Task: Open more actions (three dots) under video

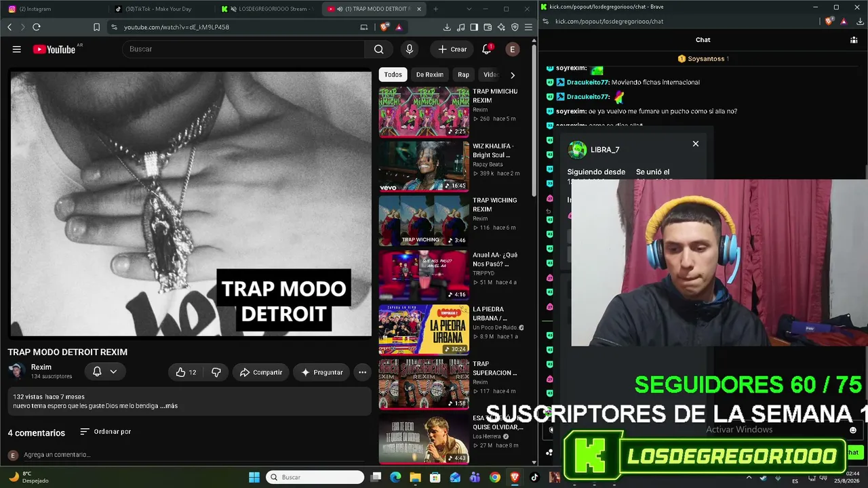Action: pos(362,372)
